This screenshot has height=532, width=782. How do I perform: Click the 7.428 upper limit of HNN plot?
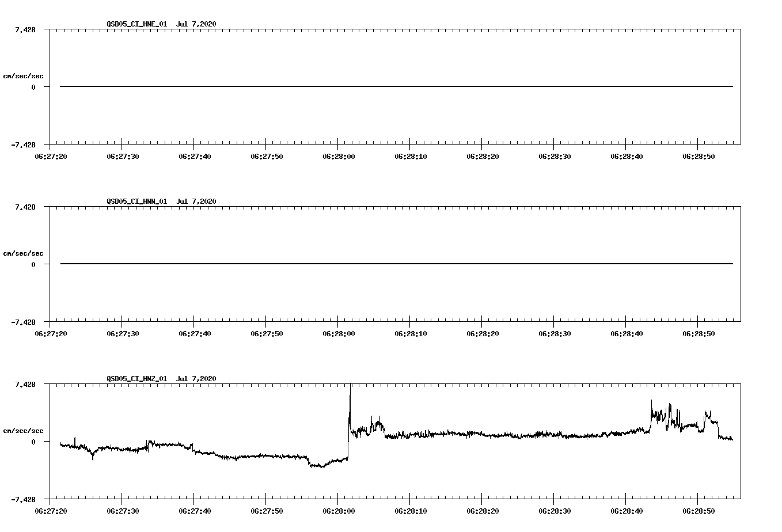[25, 207]
